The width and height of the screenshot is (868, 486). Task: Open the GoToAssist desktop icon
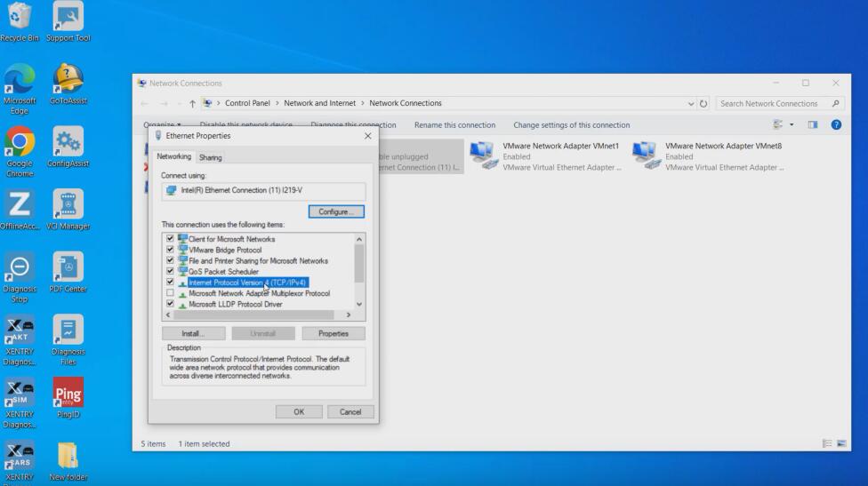click(68, 84)
